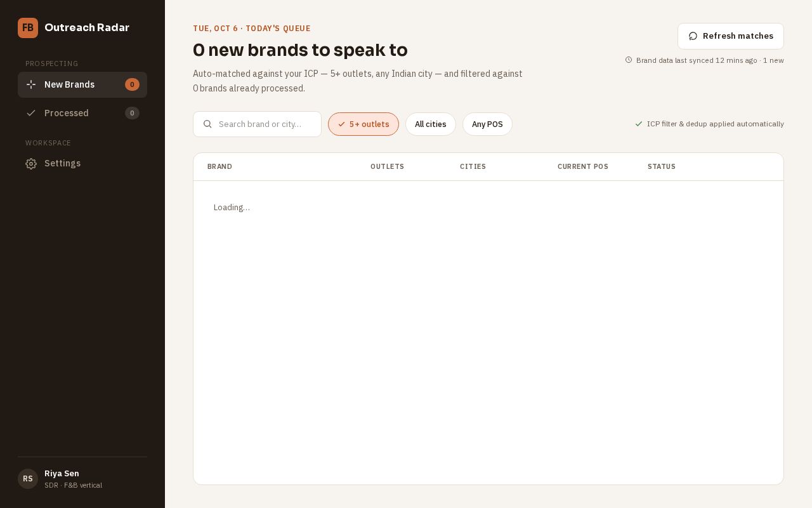This screenshot has height=508, width=812.
Task: Click the green check beside ICP filter note
Action: point(639,124)
